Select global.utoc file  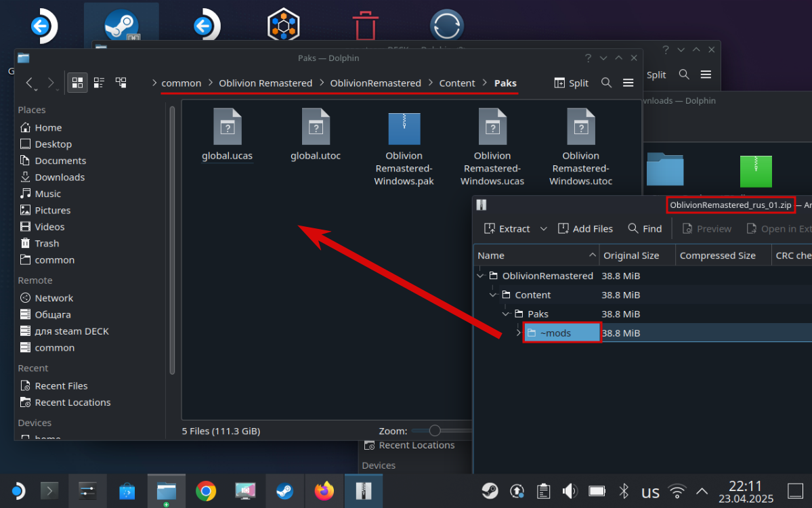pyautogui.click(x=316, y=135)
